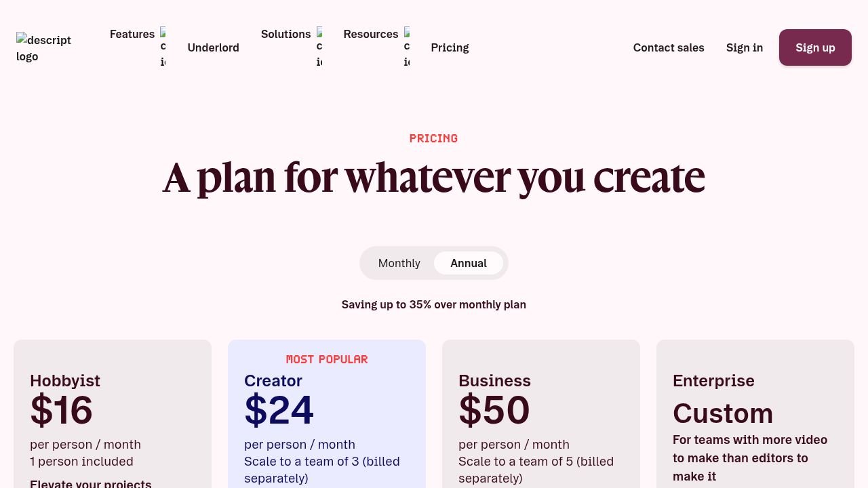Select the Hobbyist plan card

[x=113, y=413]
